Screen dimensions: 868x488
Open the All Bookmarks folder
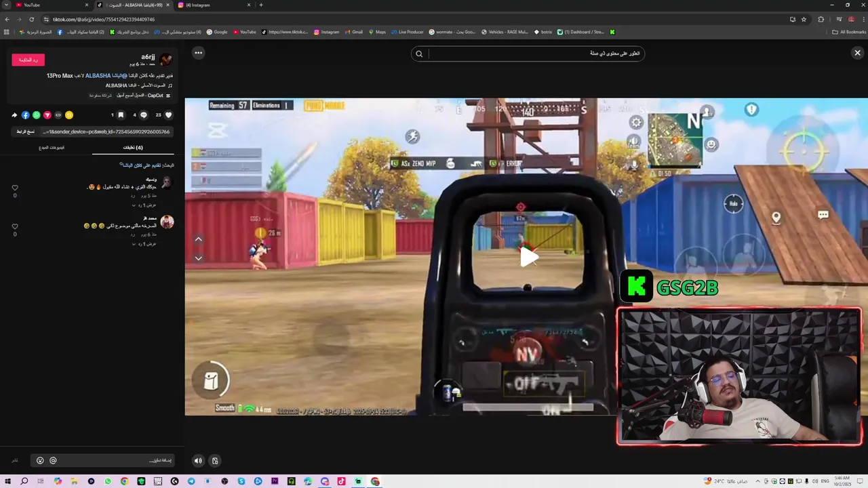coord(849,32)
